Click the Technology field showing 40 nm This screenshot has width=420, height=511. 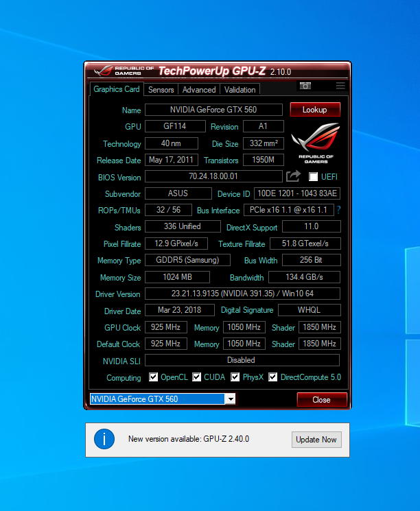point(171,143)
